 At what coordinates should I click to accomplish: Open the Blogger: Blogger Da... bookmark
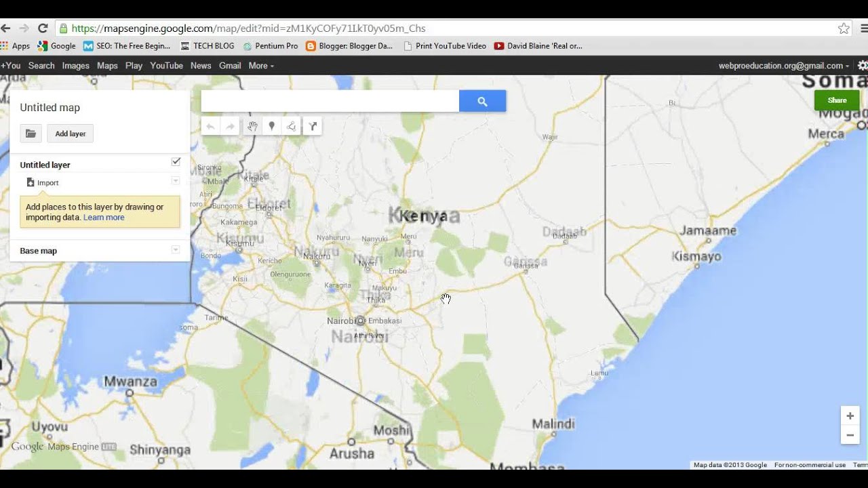pyautogui.click(x=350, y=46)
